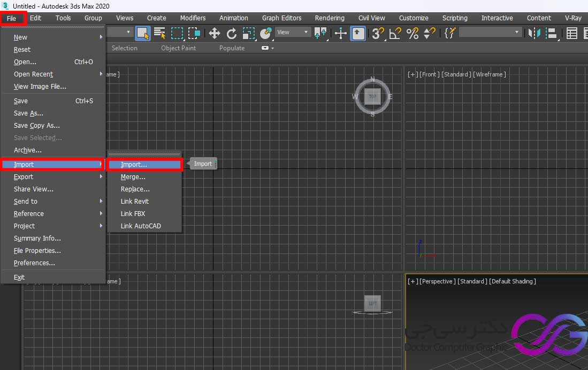Choose Link FBX

[145, 214]
